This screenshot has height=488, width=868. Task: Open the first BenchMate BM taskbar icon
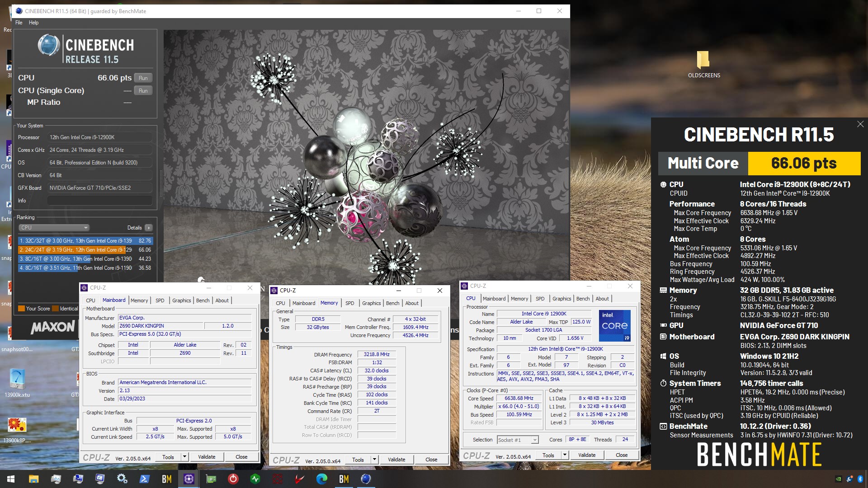(x=166, y=479)
